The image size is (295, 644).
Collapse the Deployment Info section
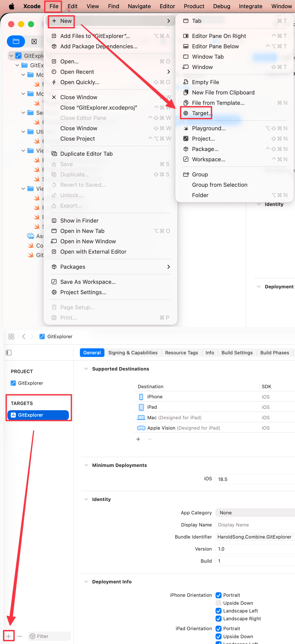tap(86, 582)
